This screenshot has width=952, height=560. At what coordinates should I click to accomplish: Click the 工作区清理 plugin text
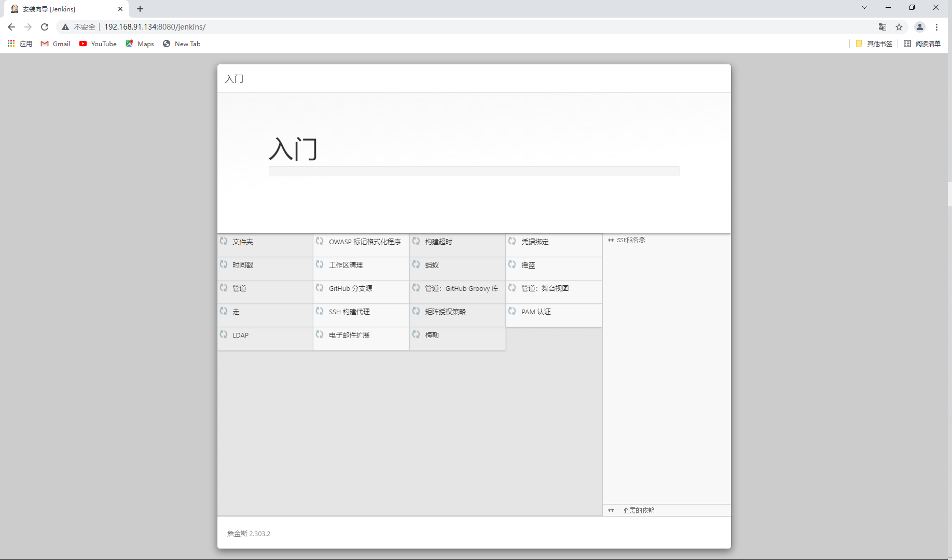coord(346,265)
